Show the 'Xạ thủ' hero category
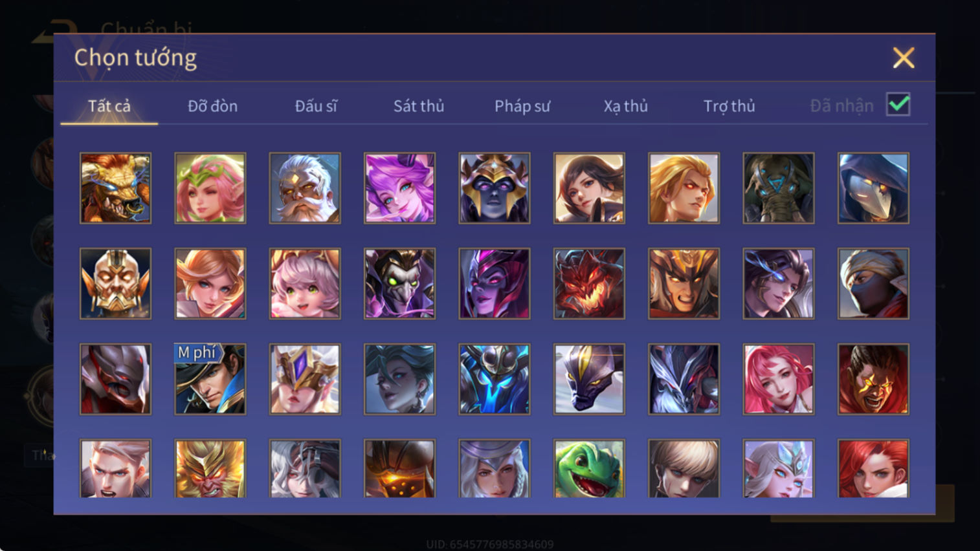The width and height of the screenshot is (980, 551). coord(626,106)
